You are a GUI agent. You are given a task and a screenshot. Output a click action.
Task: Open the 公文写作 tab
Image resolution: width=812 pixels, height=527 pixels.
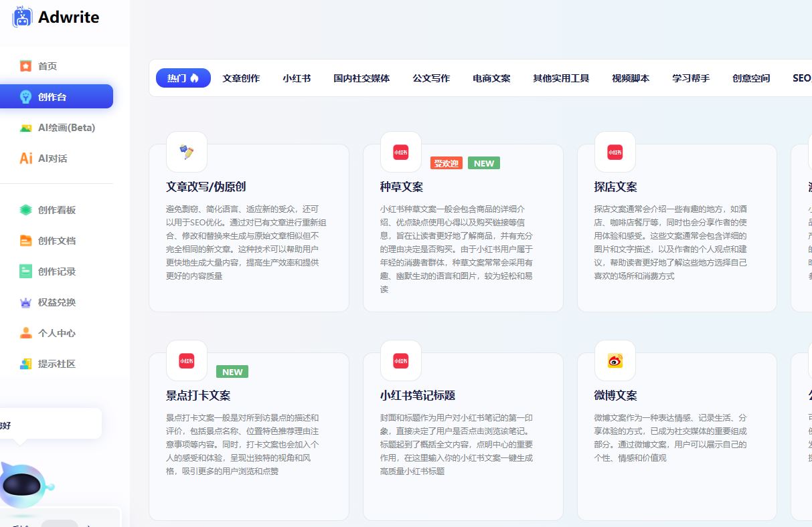431,78
